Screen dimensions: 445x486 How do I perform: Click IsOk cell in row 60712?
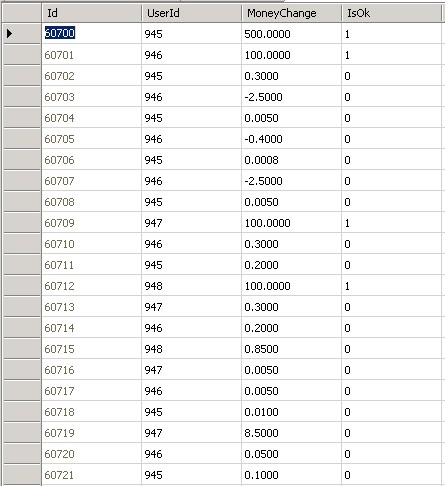pyautogui.click(x=391, y=286)
